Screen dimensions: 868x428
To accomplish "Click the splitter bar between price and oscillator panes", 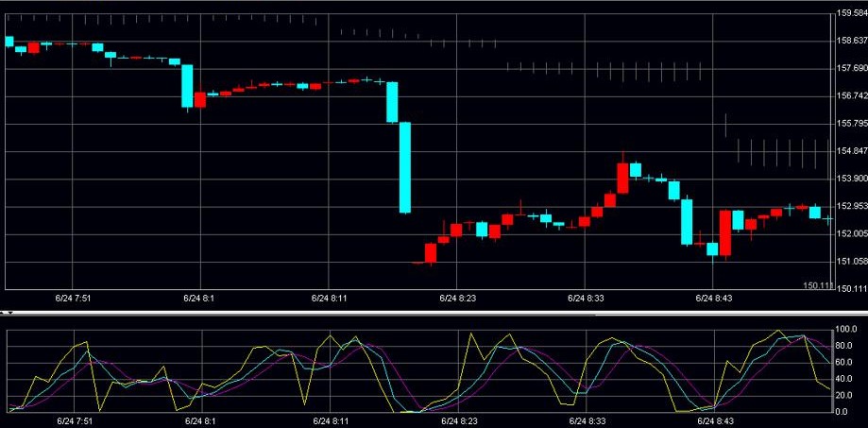I will (434, 313).
